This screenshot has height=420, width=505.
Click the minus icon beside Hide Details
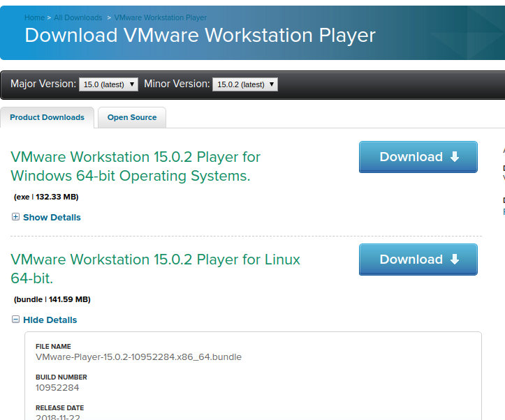tap(15, 320)
